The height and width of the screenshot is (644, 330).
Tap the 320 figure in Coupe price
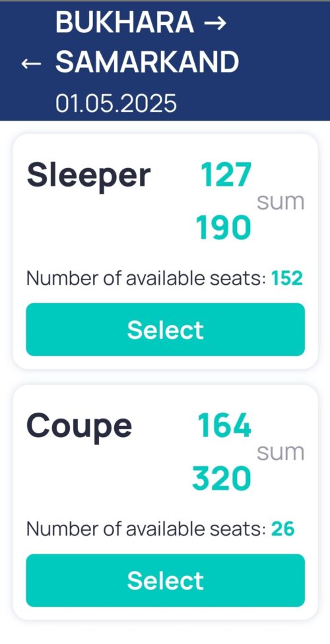click(x=222, y=479)
